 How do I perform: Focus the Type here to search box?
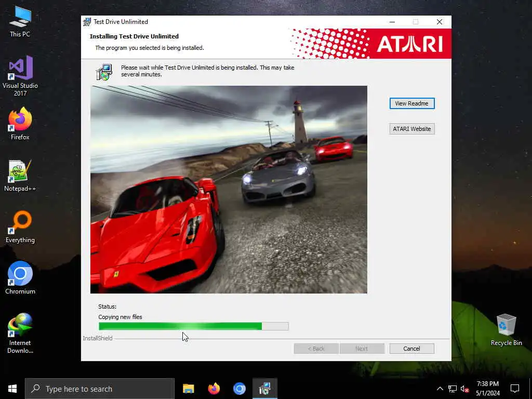pyautogui.click(x=100, y=389)
